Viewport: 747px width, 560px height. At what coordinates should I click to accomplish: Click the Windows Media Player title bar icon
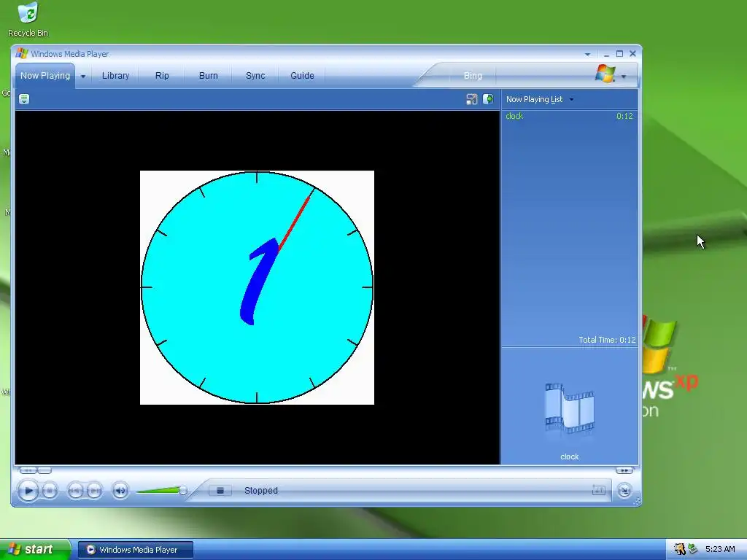tap(22, 53)
